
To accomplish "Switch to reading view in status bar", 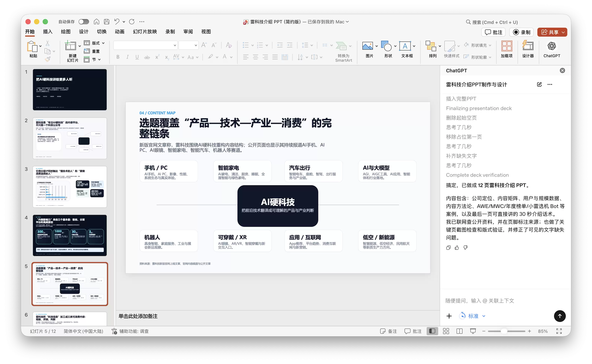I will [459, 331].
